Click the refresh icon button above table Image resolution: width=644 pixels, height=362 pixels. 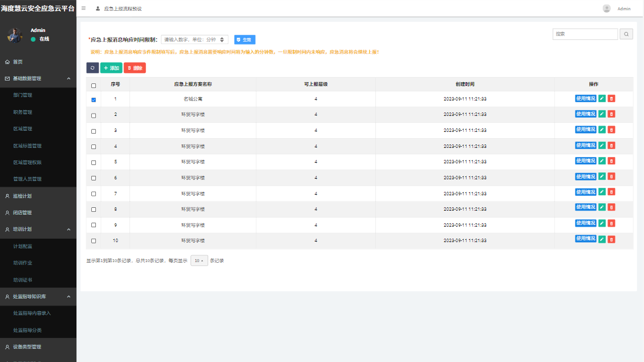pos(92,68)
